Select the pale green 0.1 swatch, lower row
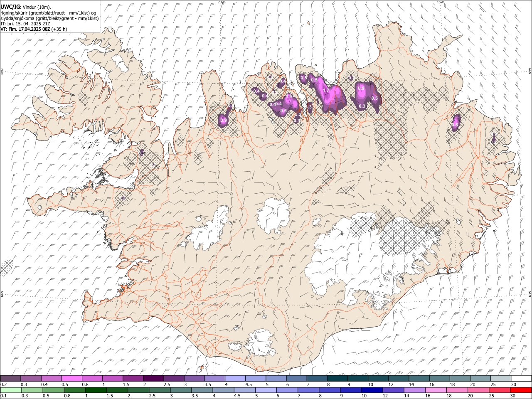The height and width of the screenshot is (399, 532). click(x=11, y=390)
